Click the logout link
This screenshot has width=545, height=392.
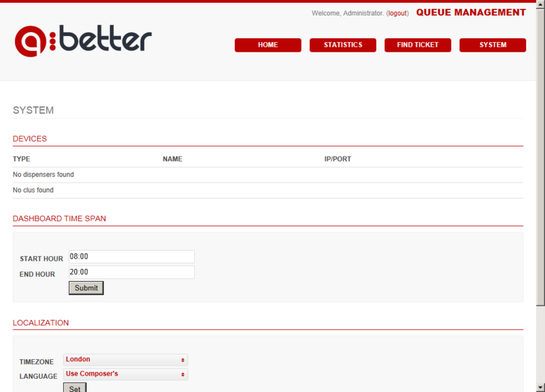tap(397, 13)
